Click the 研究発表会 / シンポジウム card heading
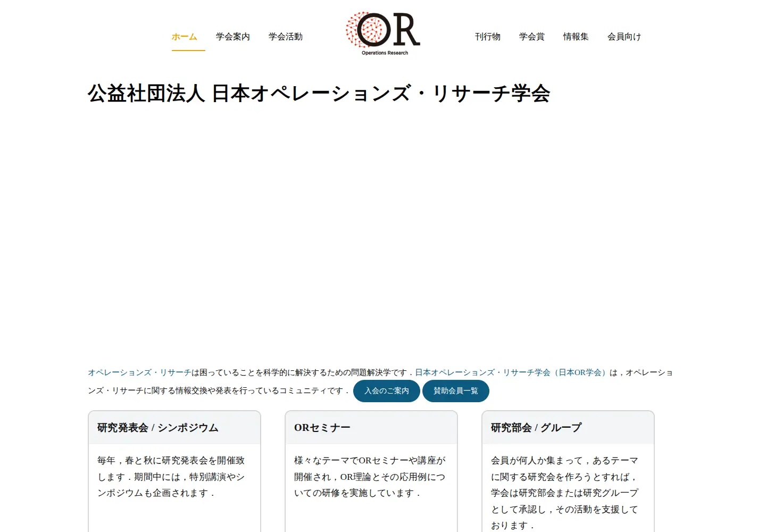This screenshot has height=532, width=766. click(x=158, y=428)
